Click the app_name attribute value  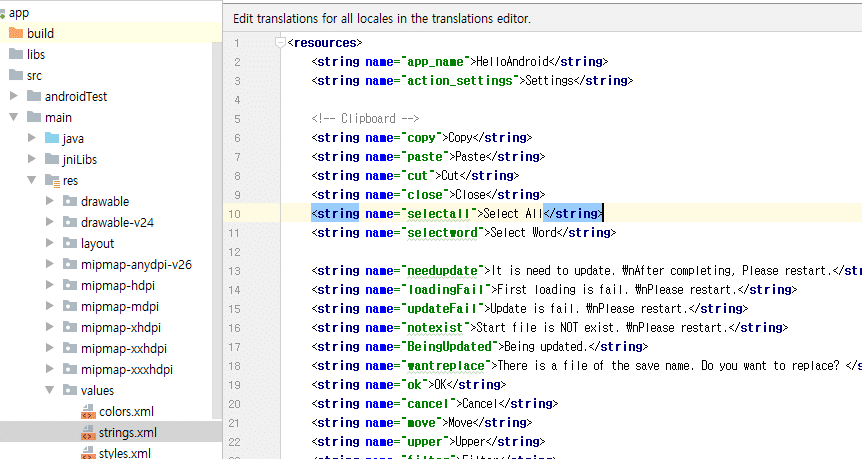point(435,62)
